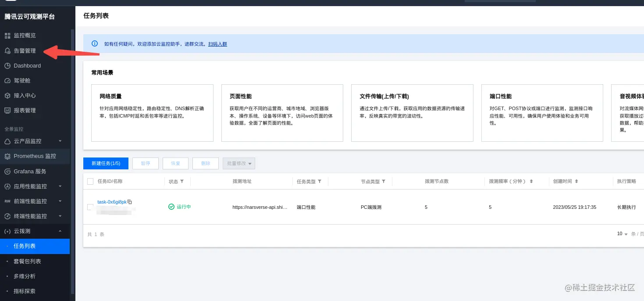
Task: Sort by 拨测频率 column arrows
Action: 531,182
